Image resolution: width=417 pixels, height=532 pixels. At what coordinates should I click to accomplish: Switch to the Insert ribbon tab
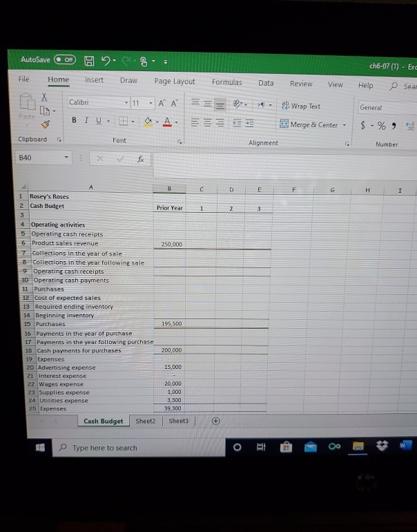tap(94, 80)
